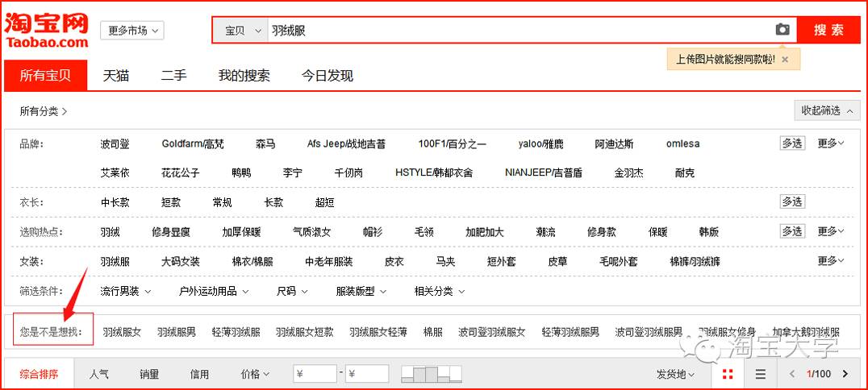Click the Taobao logo

click(x=47, y=30)
